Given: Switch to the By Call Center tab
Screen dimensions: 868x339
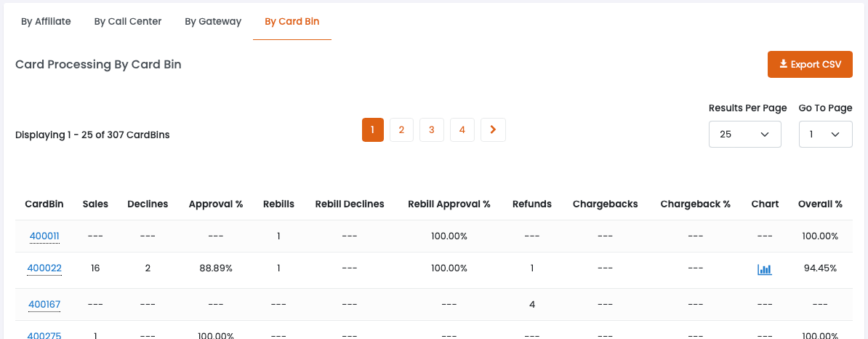Looking at the screenshot, I should pyautogui.click(x=128, y=21).
